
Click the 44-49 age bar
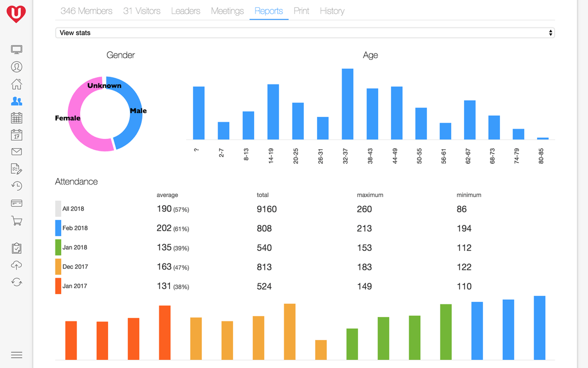pyautogui.click(x=397, y=113)
